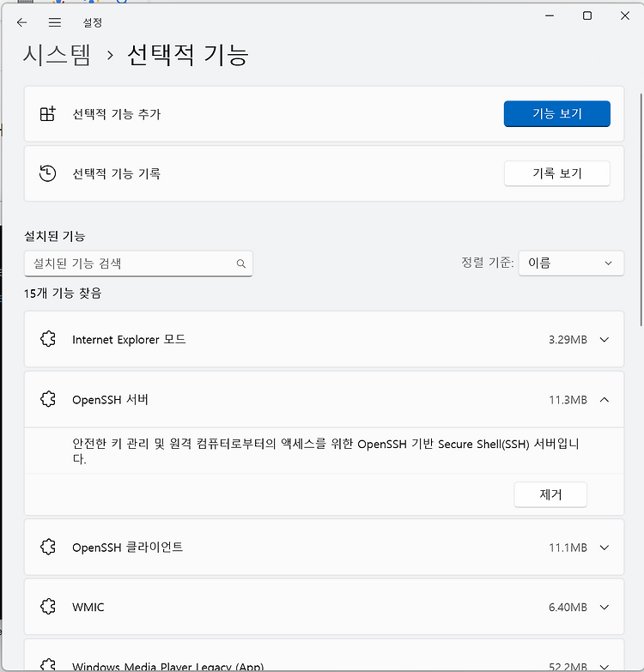Image resolution: width=644 pixels, height=672 pixels.
Task: Click the OpenSSH 서버 puzzle icon
Action: (x=48, y=399)
